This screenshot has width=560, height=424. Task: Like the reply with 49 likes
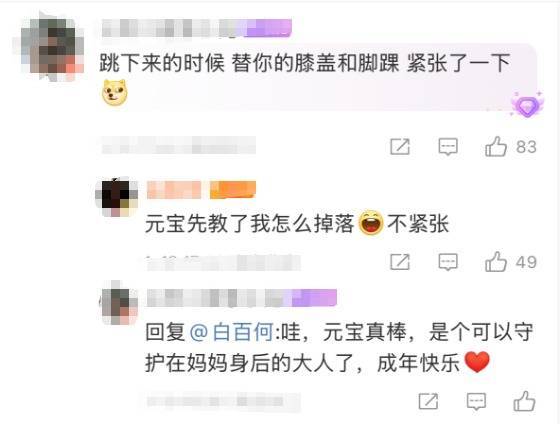[496, 262]
